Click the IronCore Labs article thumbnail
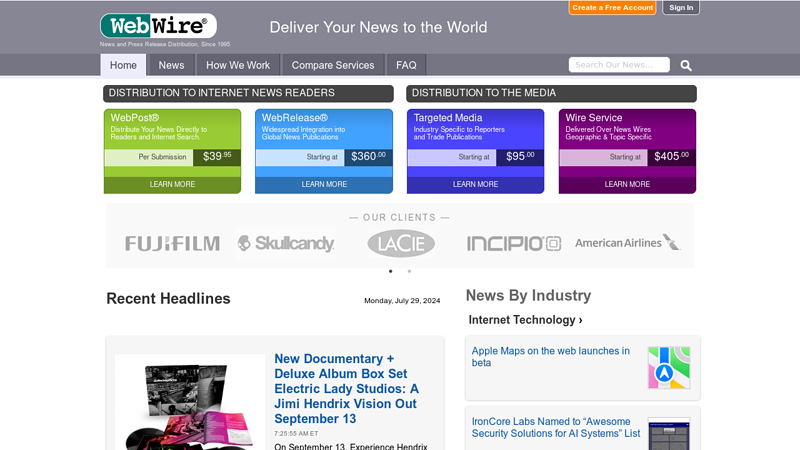 click(669, 434)
